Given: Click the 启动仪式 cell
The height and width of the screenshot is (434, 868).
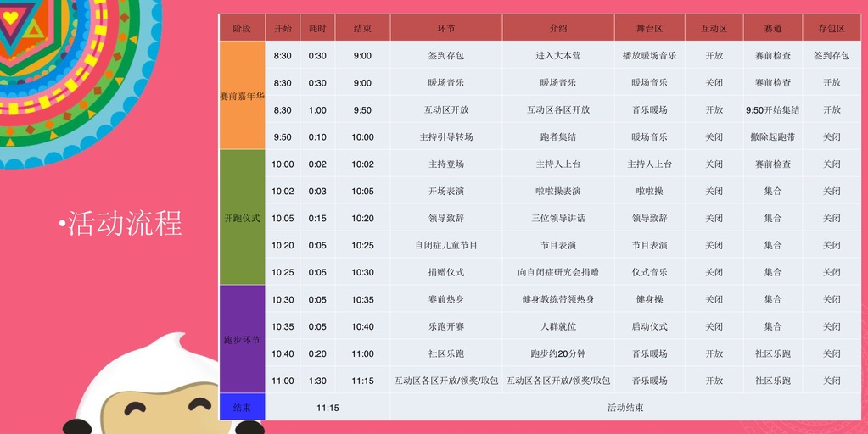Looking at the screenshot, I should pos(649,326).
